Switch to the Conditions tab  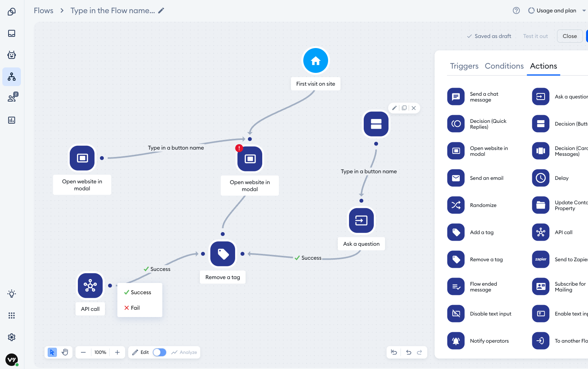504,66
